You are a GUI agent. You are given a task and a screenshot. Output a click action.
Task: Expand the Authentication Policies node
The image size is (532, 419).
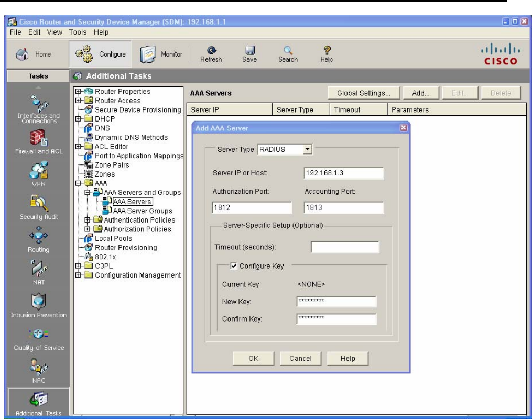[x=87, y=220]
